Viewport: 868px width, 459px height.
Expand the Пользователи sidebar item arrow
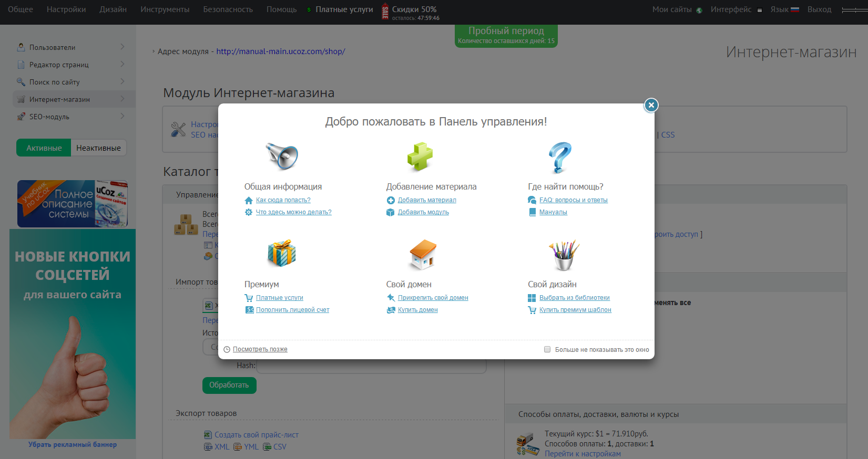[122, 47]
